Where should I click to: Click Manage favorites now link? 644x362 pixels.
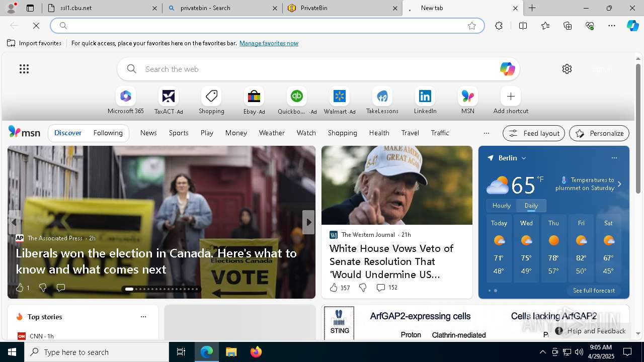269,43
